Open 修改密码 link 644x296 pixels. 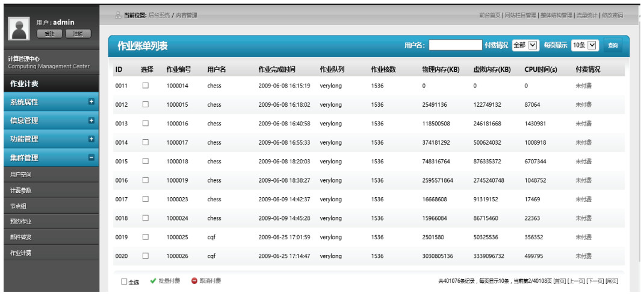(612, 15)
